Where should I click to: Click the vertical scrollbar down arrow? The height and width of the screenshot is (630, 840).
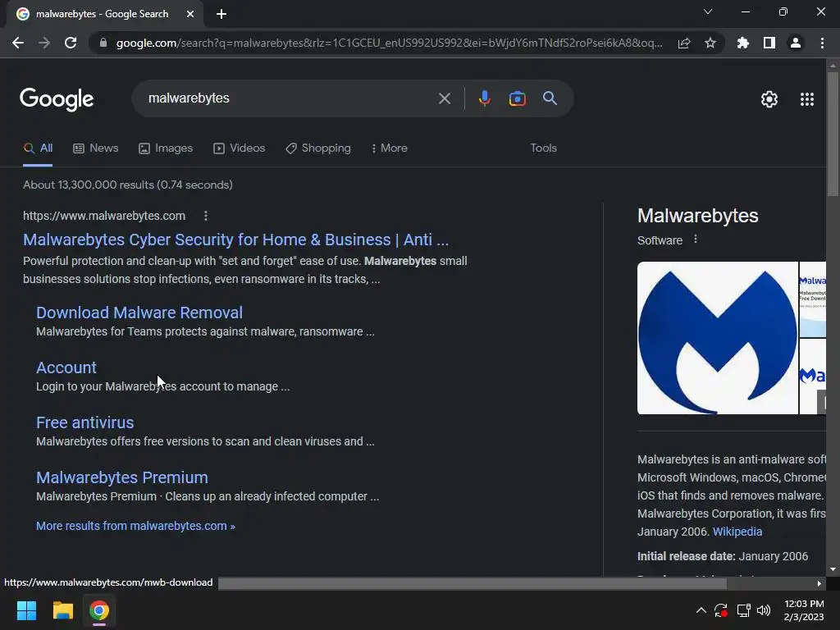coord(833,569)
